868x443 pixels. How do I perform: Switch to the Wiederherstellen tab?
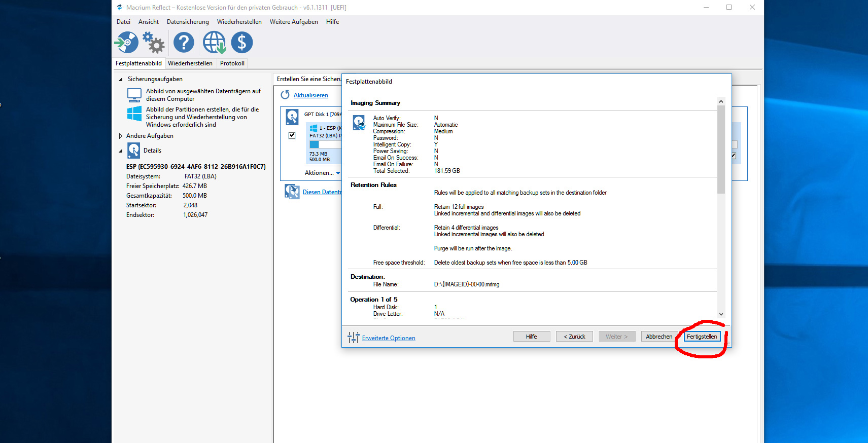coord(190,63)
